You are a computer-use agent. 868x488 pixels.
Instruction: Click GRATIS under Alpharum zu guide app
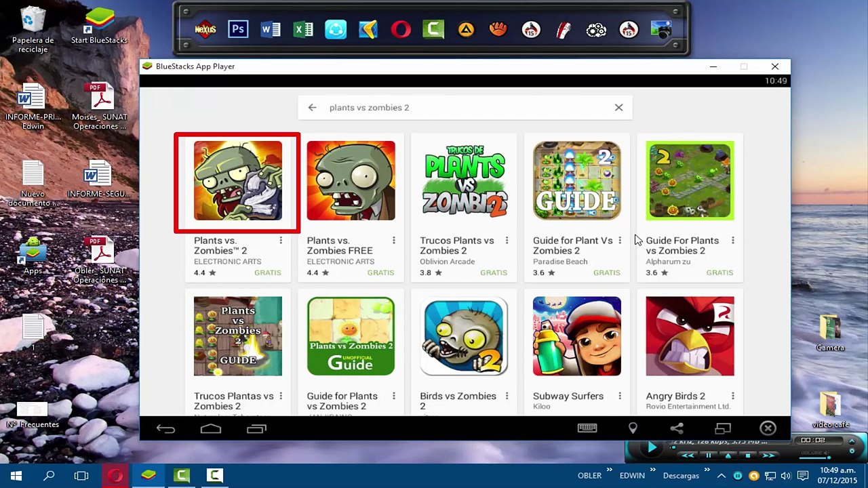719,272
